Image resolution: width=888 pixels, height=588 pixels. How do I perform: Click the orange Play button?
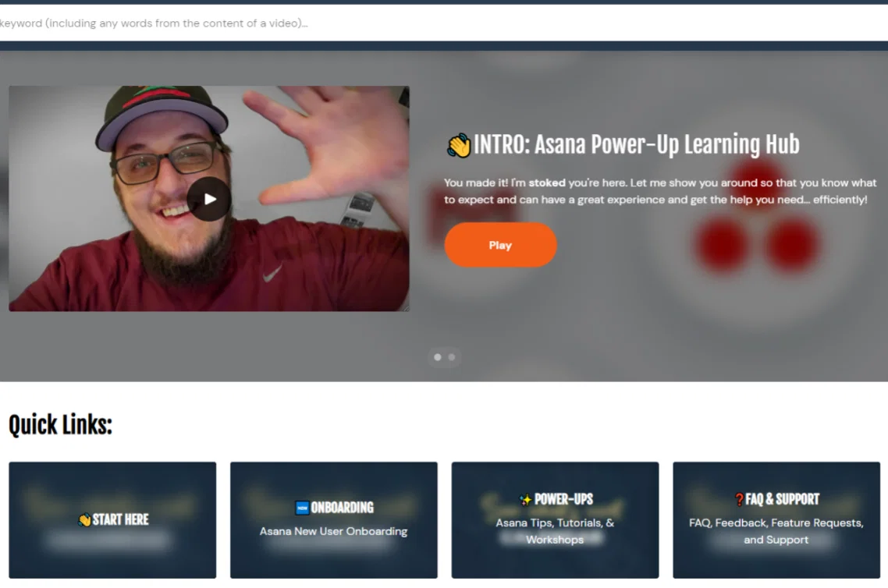[501, 245]
